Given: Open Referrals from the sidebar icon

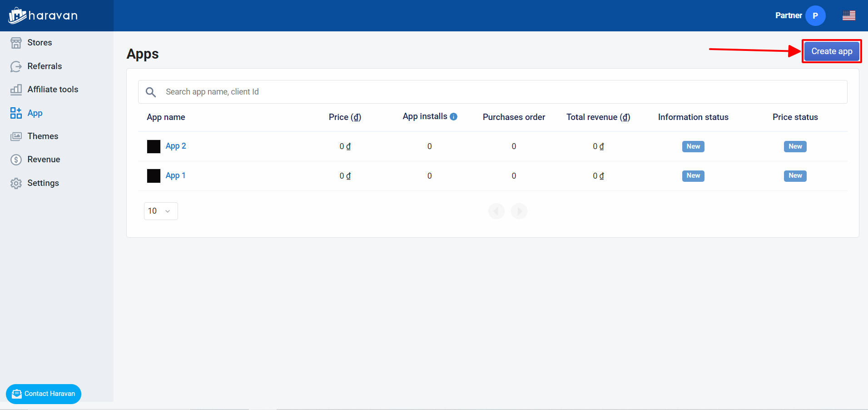Looking at the screenshot, I should click(16, 66).
